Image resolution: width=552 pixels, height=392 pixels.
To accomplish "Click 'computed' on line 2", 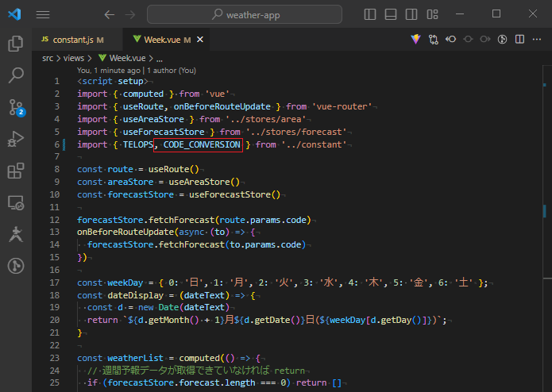I will (x=143, y=94).
